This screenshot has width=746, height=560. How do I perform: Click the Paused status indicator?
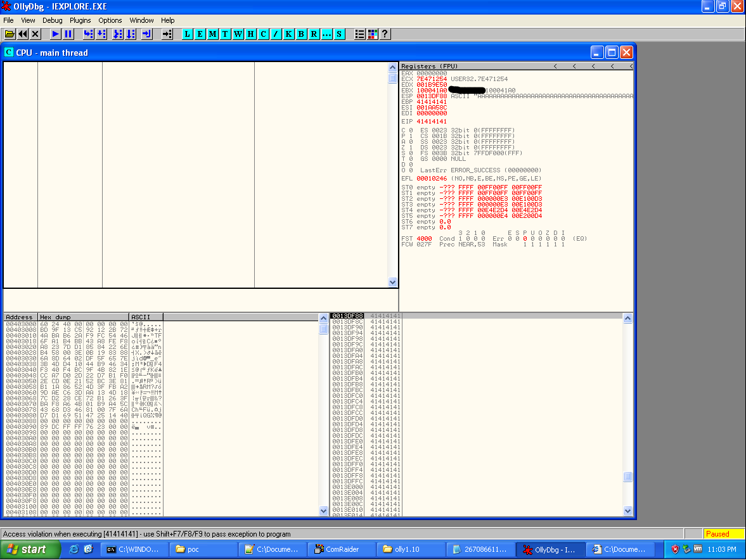[x=723, y=534]
